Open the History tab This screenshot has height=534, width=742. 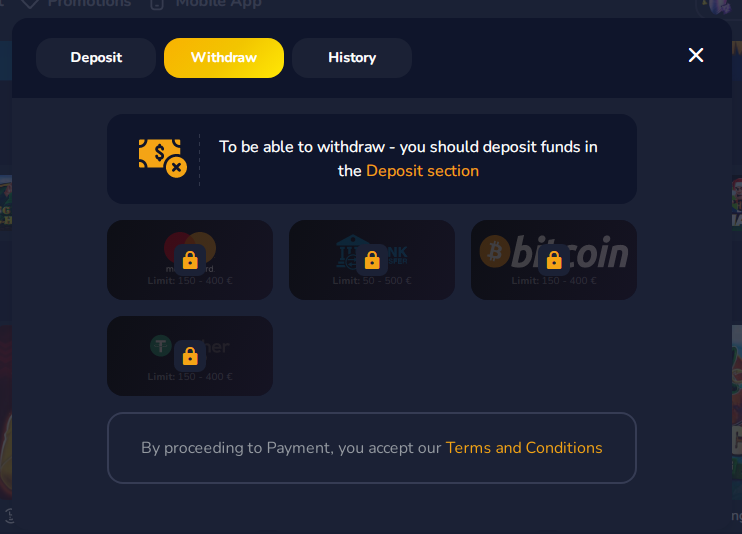(352, 58)
